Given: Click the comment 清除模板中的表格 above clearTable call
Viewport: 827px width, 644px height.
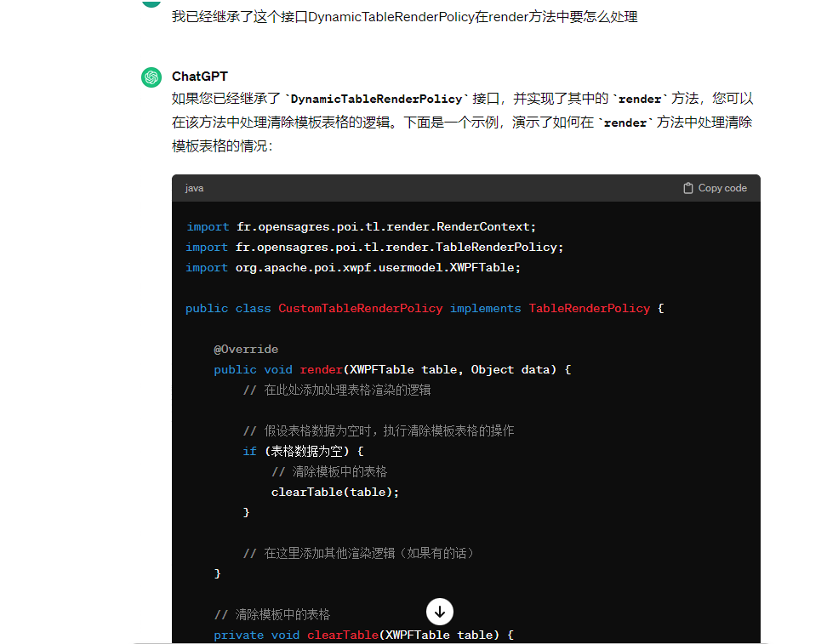Looking at the screenshot, I should pos(329,471).
